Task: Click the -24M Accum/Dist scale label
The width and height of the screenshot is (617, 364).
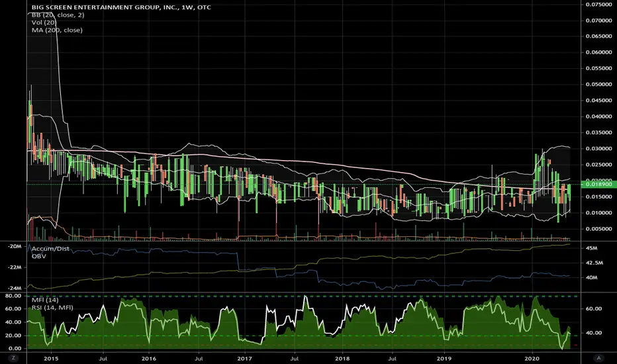Action: (15, 289)
